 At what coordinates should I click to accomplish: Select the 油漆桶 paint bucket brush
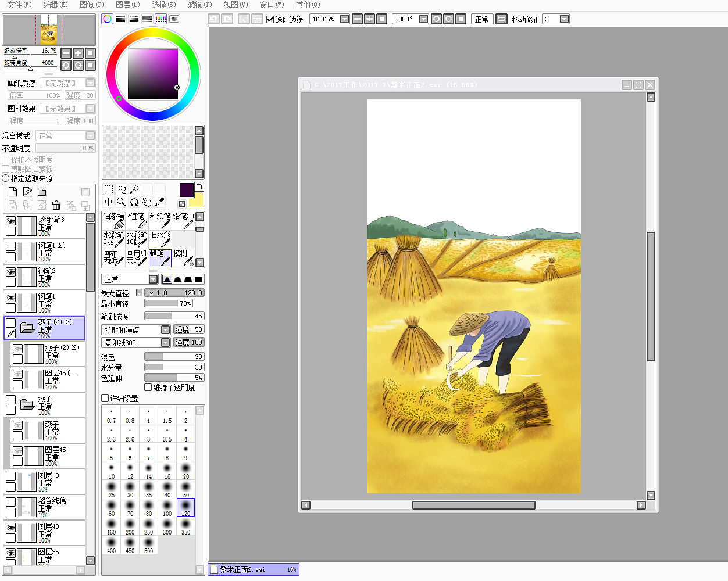(113, 220)
